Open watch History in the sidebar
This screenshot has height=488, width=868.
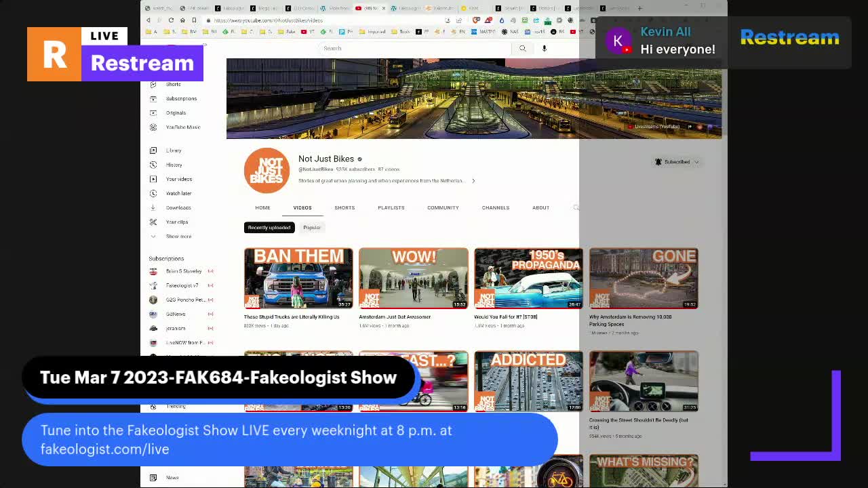tap(174, 165)
